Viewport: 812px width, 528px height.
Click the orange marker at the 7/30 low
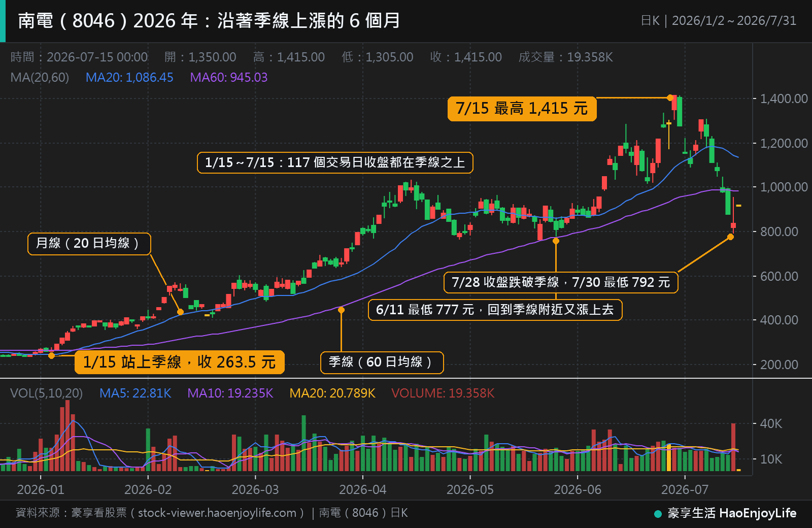coord(730,237)
